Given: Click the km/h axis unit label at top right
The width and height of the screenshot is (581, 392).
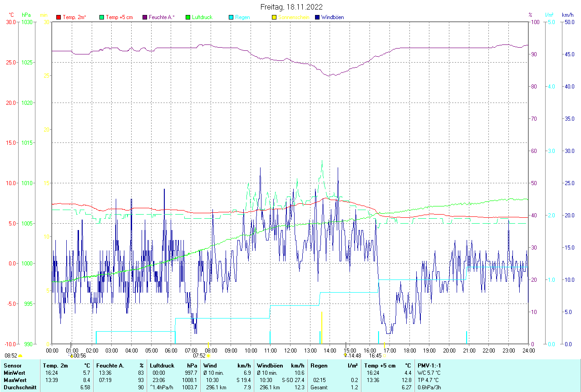Looking at the screenshot, I should coord(568,15).
